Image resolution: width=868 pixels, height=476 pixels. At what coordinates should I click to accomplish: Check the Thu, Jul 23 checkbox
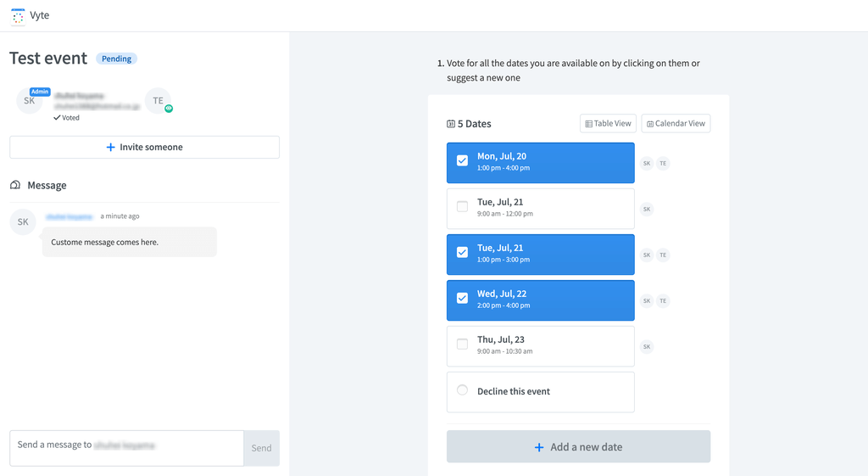coord(462,344)
